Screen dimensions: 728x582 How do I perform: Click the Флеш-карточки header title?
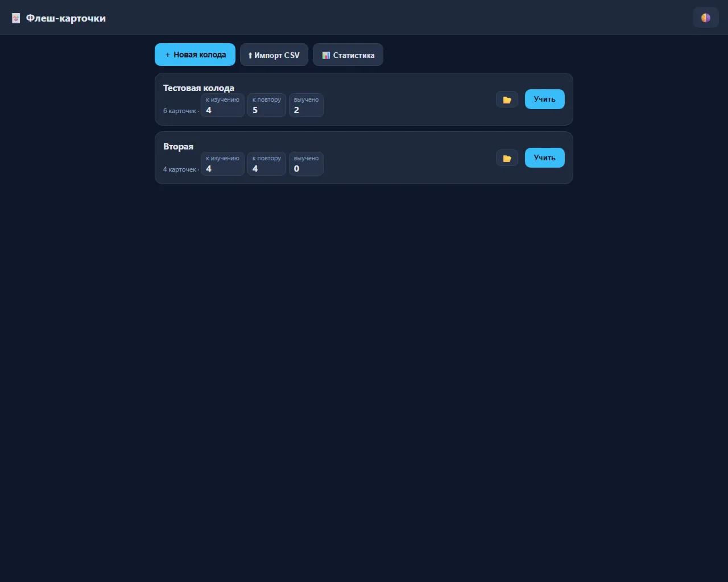coord(65,18)
